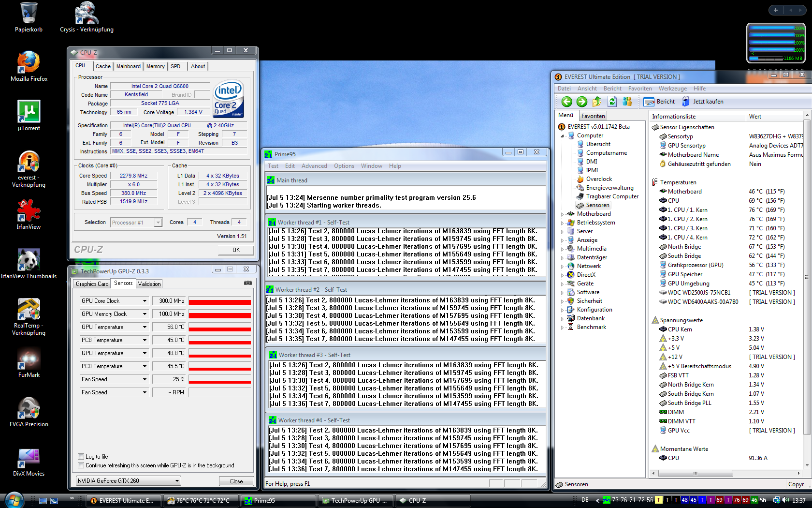Select the EVGA Precision desktop icon
Image resolution: width=812 pixels, height=508 pixels.
[29, 412]
